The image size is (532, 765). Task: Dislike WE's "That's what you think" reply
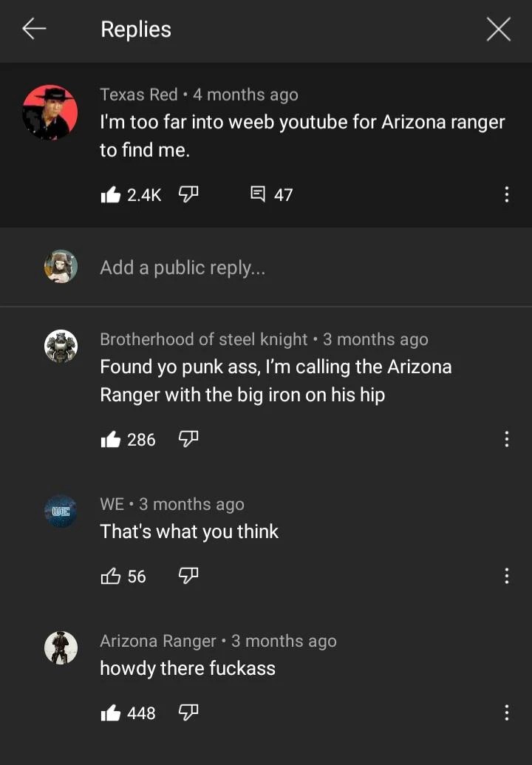point(188,576)
